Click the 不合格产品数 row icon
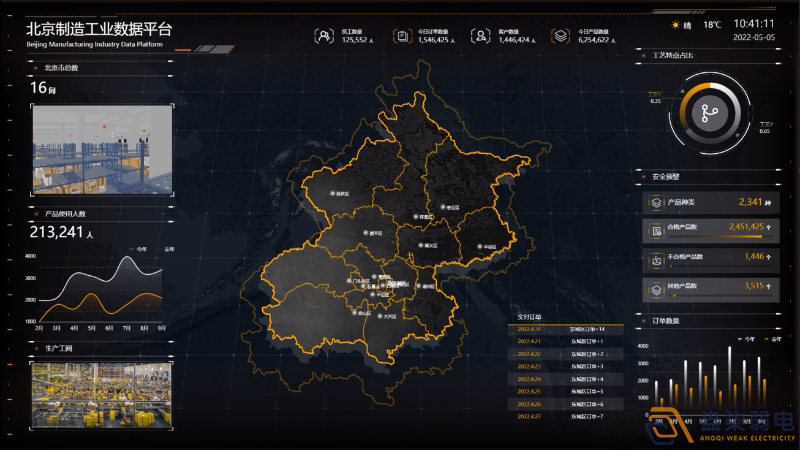 pos(656,260)
